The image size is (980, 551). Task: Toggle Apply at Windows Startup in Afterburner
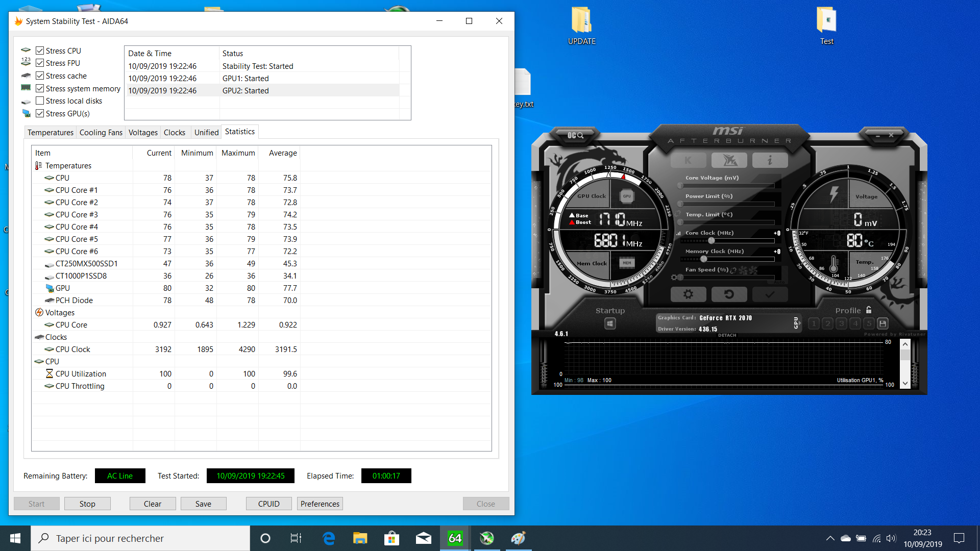pos(610,323)
